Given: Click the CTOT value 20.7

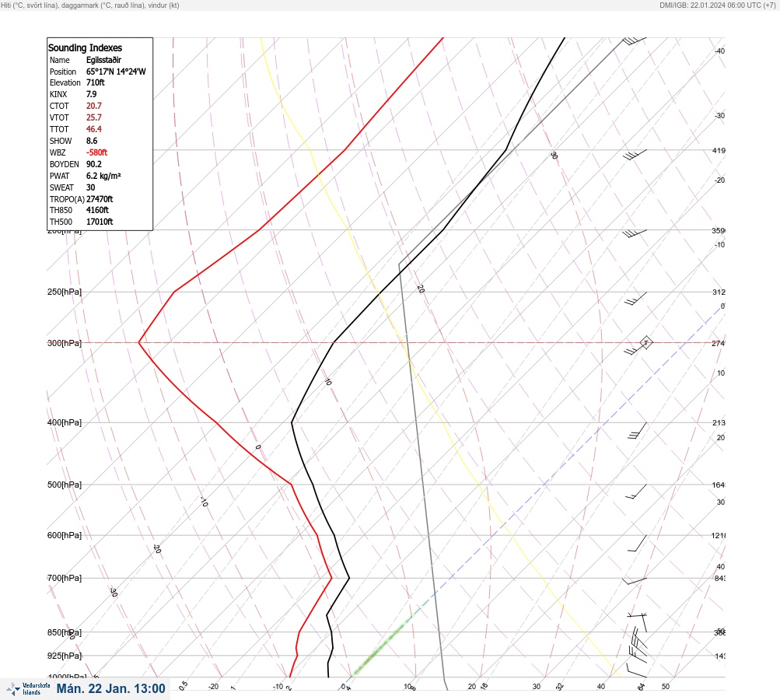Looking at the screenshot, I should tap(93, 106).
